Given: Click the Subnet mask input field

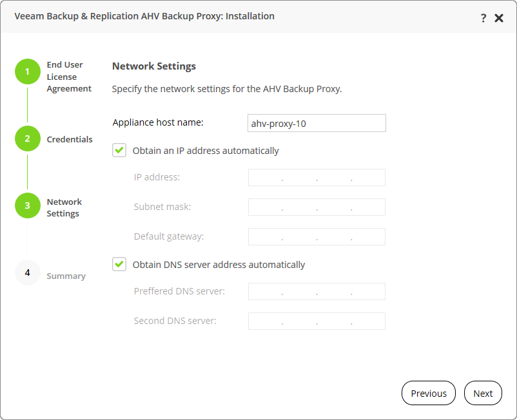Looking at the screenshot, I should pos(317,207).
